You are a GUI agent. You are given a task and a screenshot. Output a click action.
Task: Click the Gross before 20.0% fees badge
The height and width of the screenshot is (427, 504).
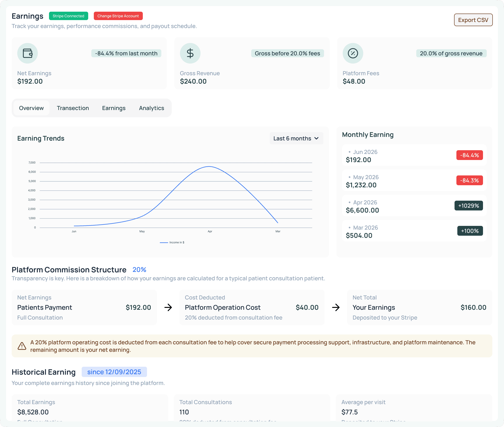[287, 53]
